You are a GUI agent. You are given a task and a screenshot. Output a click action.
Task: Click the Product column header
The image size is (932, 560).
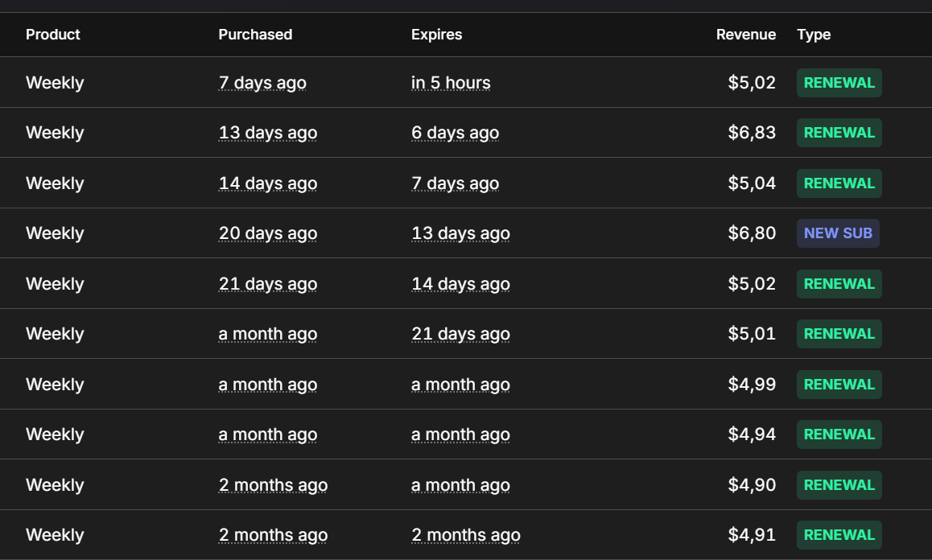(52, 35)
